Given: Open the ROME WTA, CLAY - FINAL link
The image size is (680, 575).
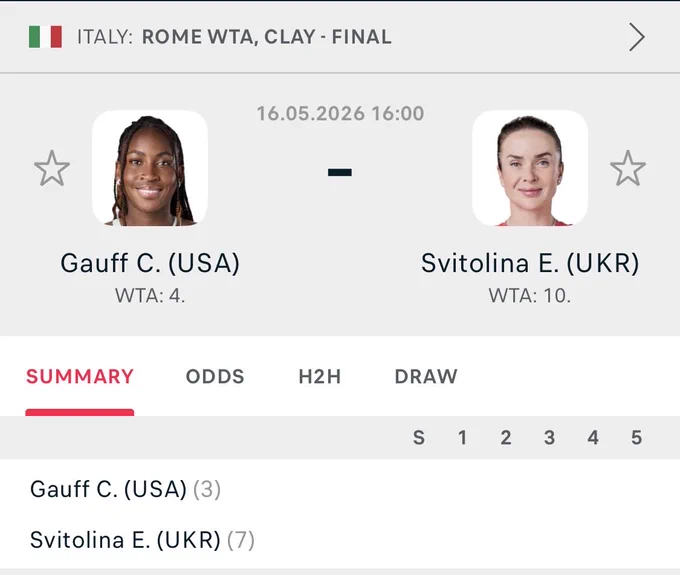Looking at the screenshot, I should point(267,37).
